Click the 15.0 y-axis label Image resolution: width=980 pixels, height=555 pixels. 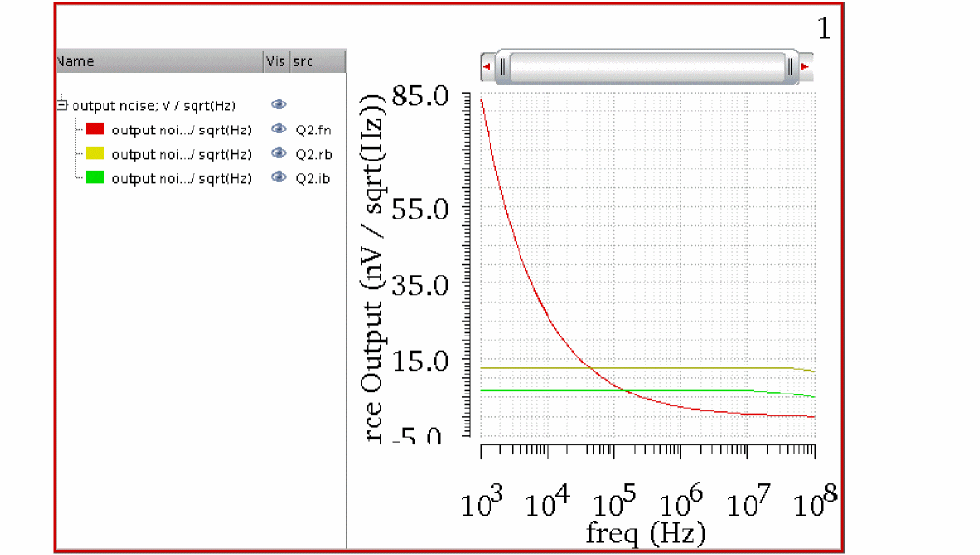pos(420,362)
